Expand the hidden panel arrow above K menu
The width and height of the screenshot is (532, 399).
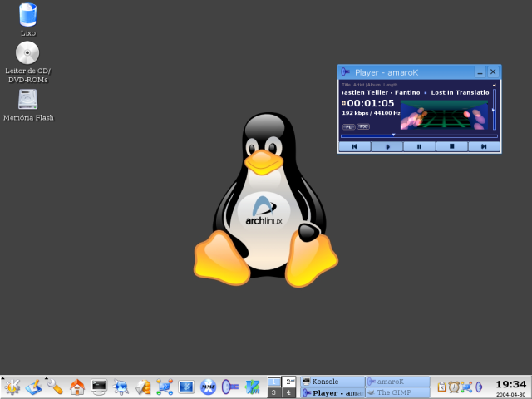3,378
